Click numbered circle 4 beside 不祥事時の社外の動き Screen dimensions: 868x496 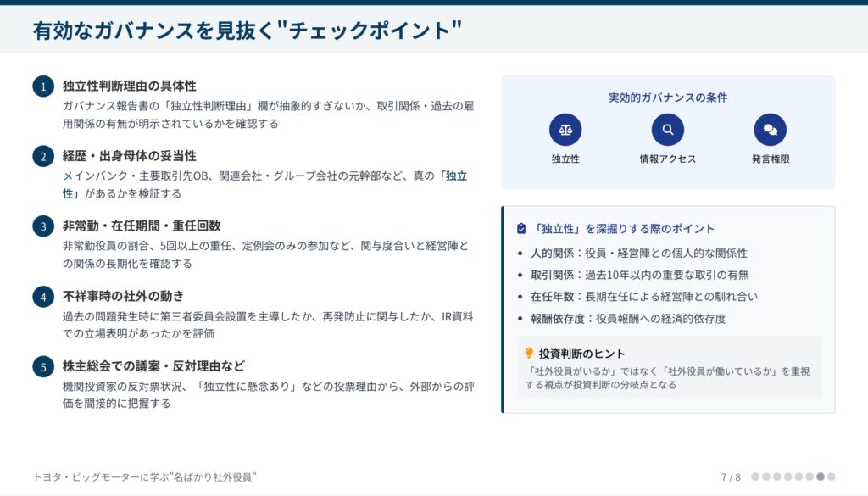click(x=43, y=297)
